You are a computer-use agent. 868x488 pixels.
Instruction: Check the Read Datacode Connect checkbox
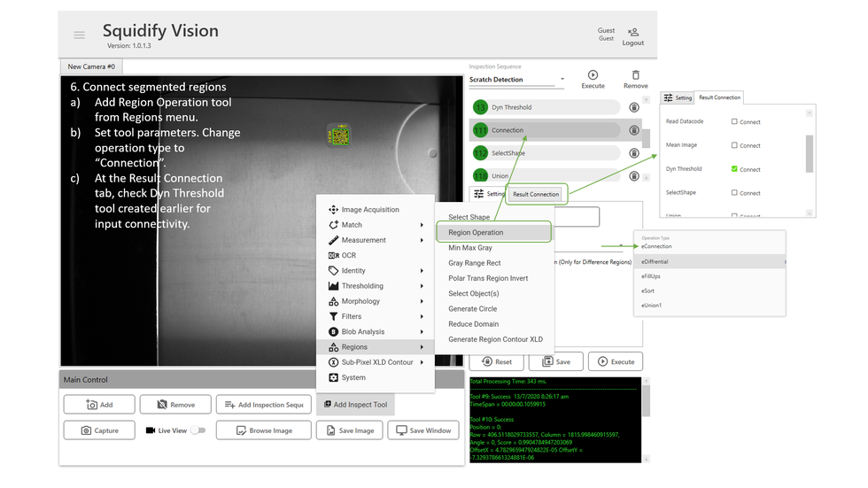coord(734,121)
